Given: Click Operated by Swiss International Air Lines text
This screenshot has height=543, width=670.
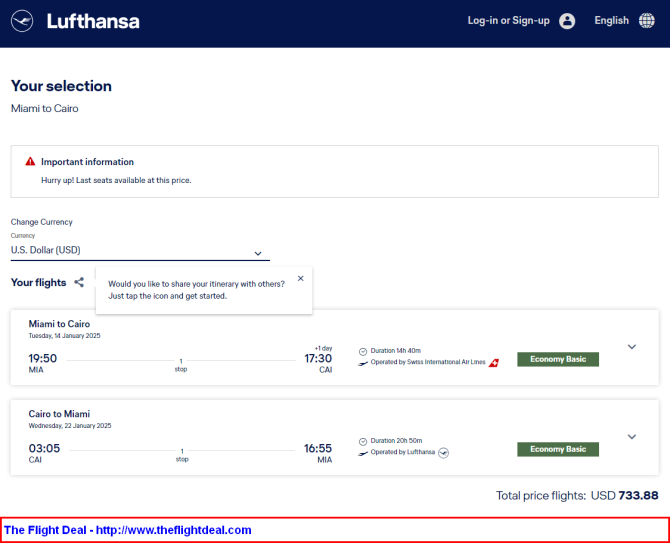Looking at the screenshot, I should pos(428,362).
